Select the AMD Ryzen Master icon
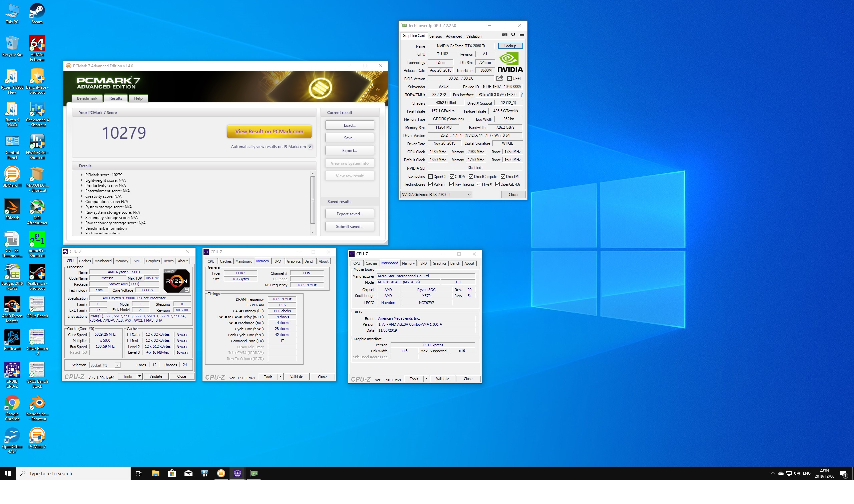Image resolution: width=854 pixels, height=504 pixels. point(12,310)
